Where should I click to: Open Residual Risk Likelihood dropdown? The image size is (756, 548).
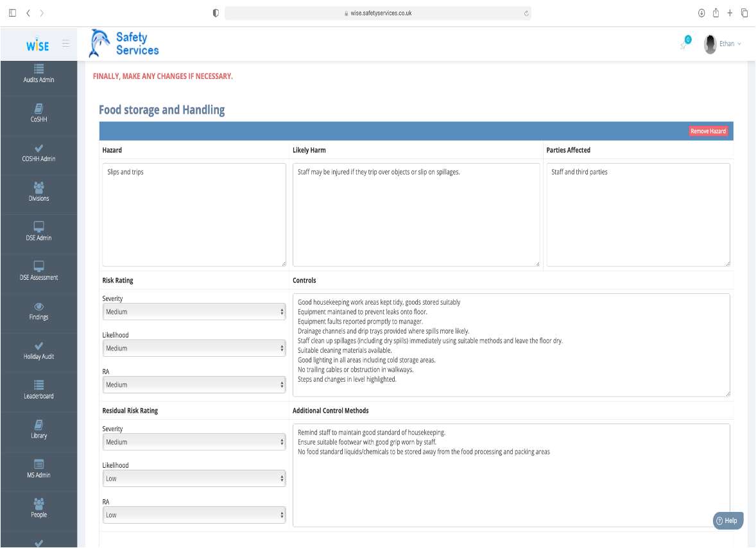pyautogui.click(x=194, y=479)
